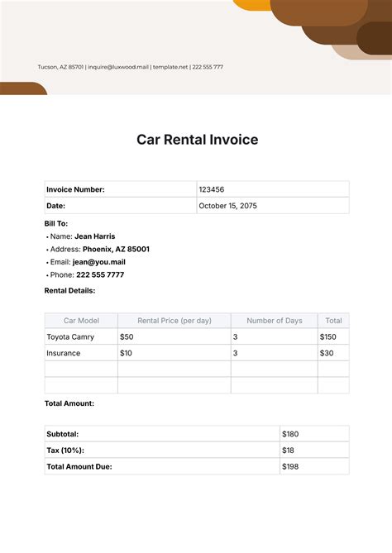Click the Number of Days column header
Image resolution: width=392 pixels, height=553 pixels.
(275, 321)
